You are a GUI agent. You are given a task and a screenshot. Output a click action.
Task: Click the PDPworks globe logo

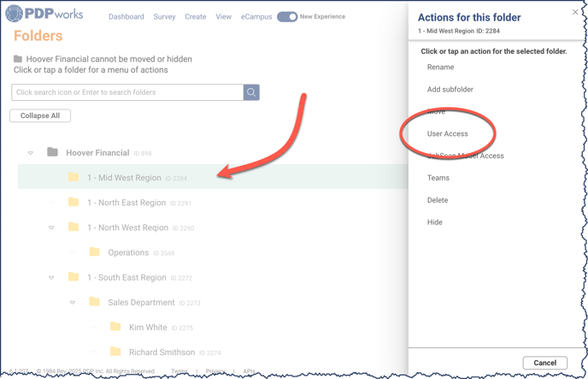pyautogui.click(x=15, y=14)
